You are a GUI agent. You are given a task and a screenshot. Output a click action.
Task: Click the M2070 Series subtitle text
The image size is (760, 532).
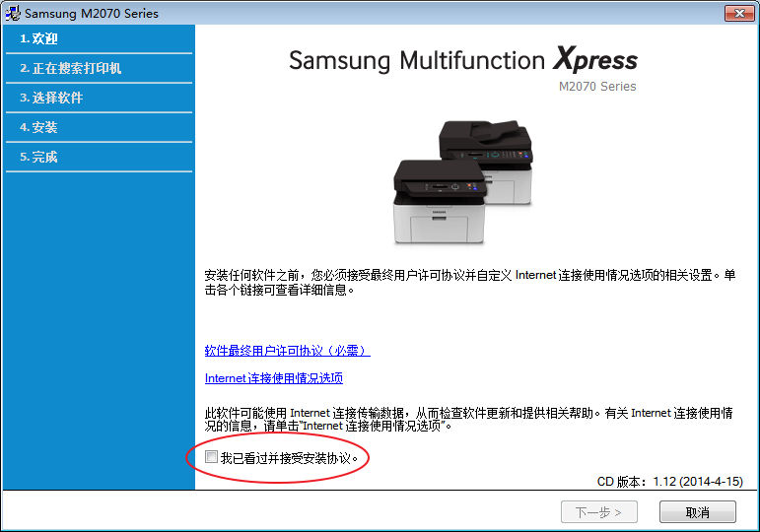coord(597,87)
